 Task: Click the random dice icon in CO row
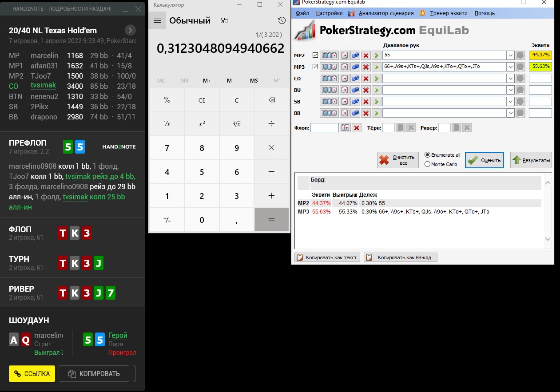coord(355,78)
